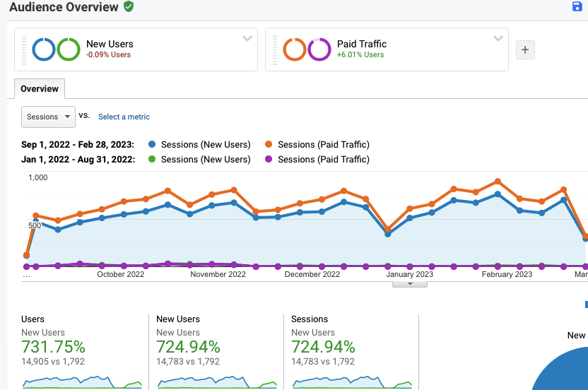Click the October 2022 axis label
This screenshot has width=588, height=390.
(x=121, y=274)
